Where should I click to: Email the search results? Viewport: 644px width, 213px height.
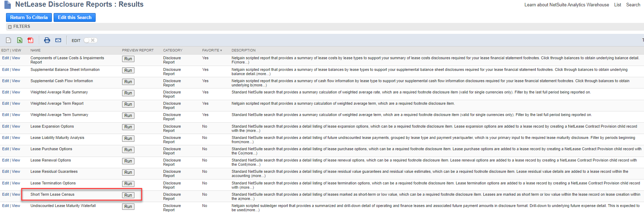point(58,40)
